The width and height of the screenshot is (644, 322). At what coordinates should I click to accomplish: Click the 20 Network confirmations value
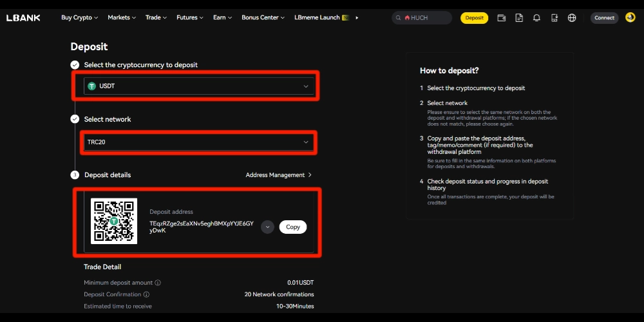[279, 294]
